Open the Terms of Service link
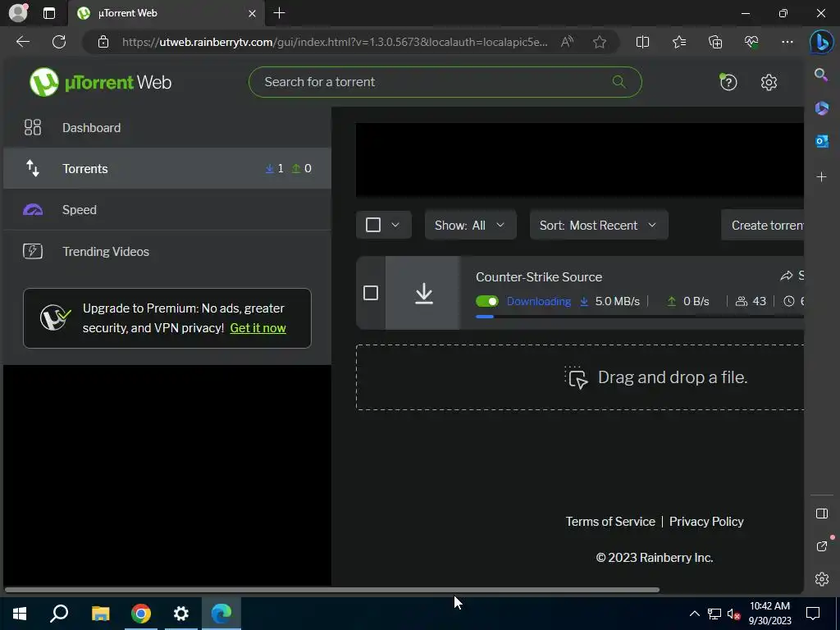The image size is (840, 630). click(x=610, y=521)
